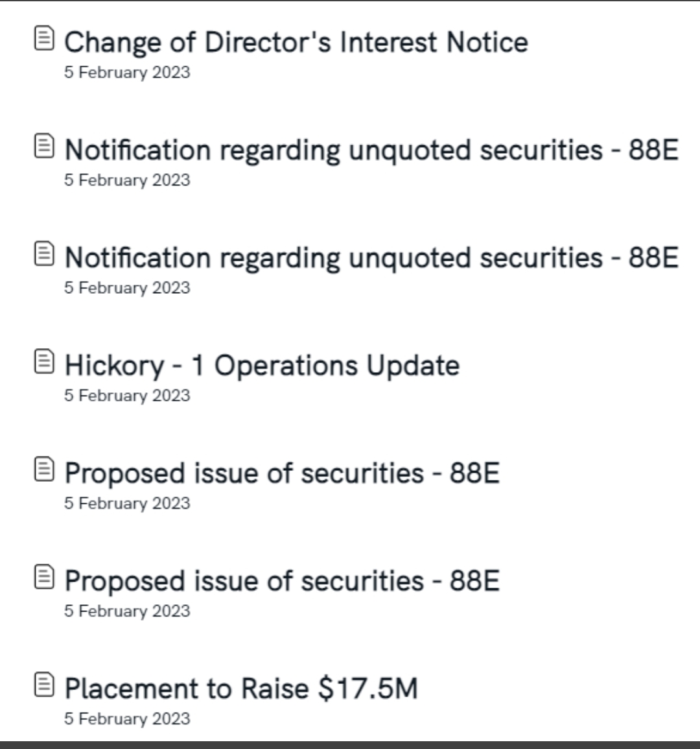Open the first Notification regarding unquoted securities link
Image resolution: width=700 pixels, height=749 pixels.
(371, 150)
